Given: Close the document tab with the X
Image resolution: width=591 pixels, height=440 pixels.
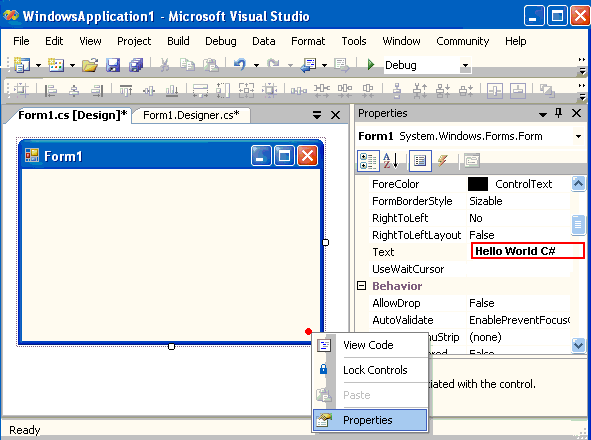Looking at the screenshot, I should point(335,115).
